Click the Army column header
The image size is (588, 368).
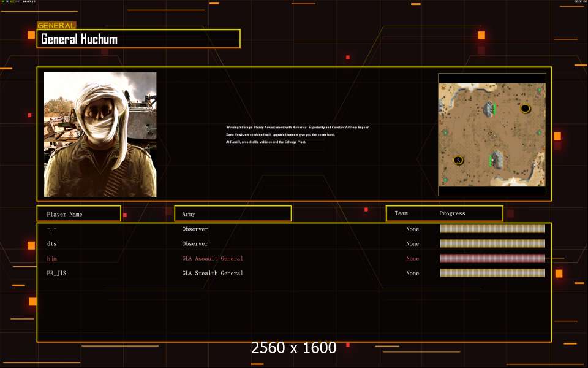(x=233, y=214)
